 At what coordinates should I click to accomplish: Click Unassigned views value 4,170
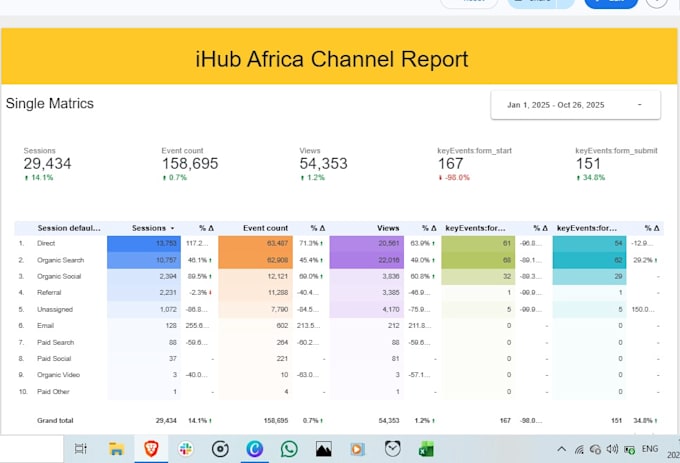[x=391, y=310]
